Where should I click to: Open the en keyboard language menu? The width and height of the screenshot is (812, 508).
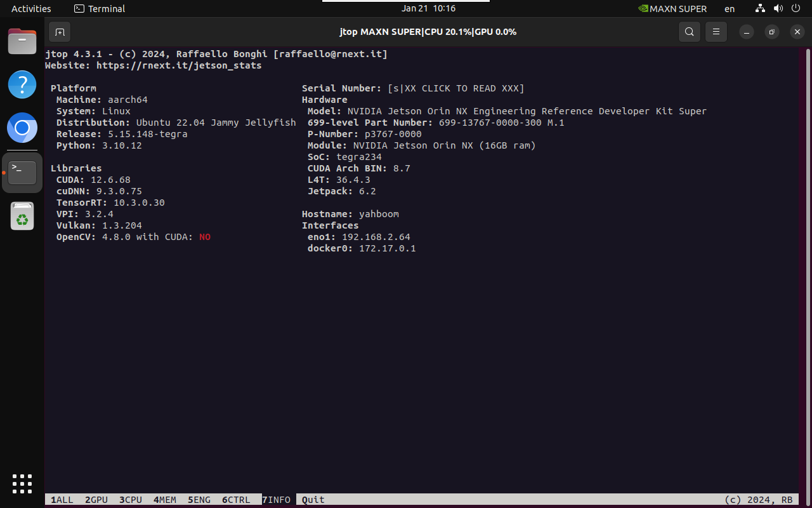730,9
